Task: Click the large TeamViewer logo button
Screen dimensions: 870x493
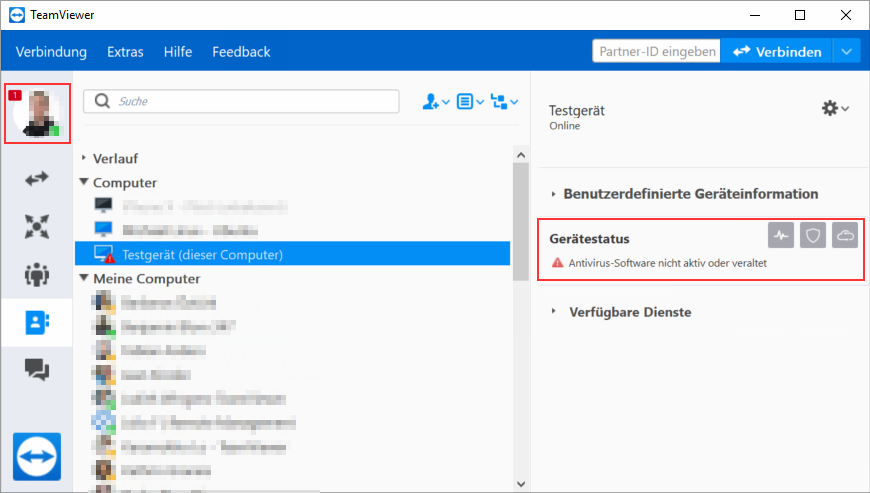Action: (x=37, y=456)
